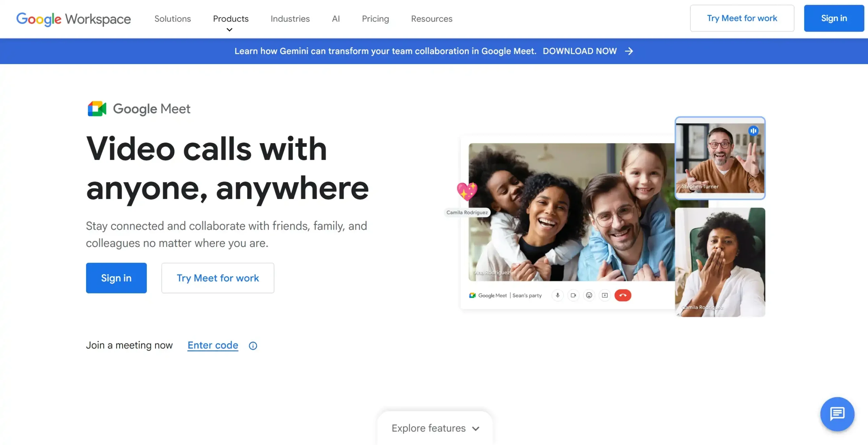The height and width of the screenshot is (445, 868).
Task: Click the main family video image
Action: tap(572, 212)
